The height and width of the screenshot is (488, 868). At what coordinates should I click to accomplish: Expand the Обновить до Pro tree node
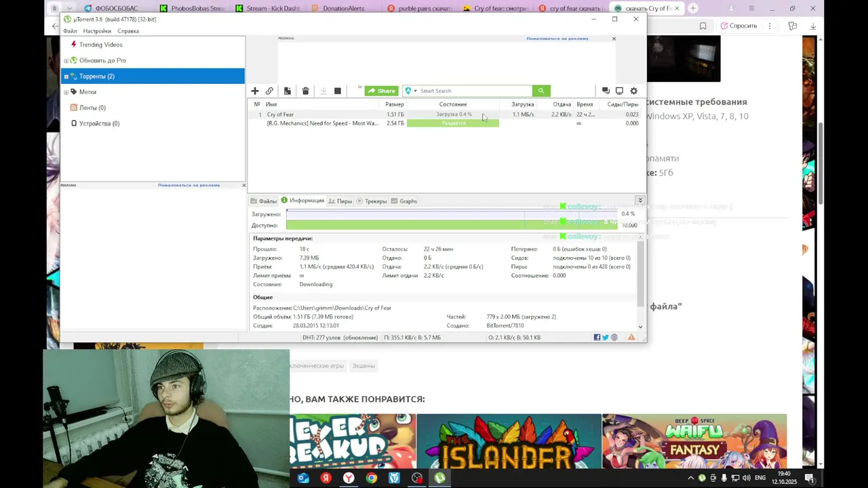66,60
